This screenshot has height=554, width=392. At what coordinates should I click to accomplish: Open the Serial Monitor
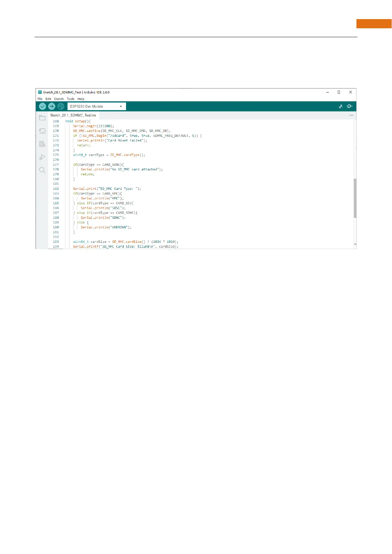point(350,106)
